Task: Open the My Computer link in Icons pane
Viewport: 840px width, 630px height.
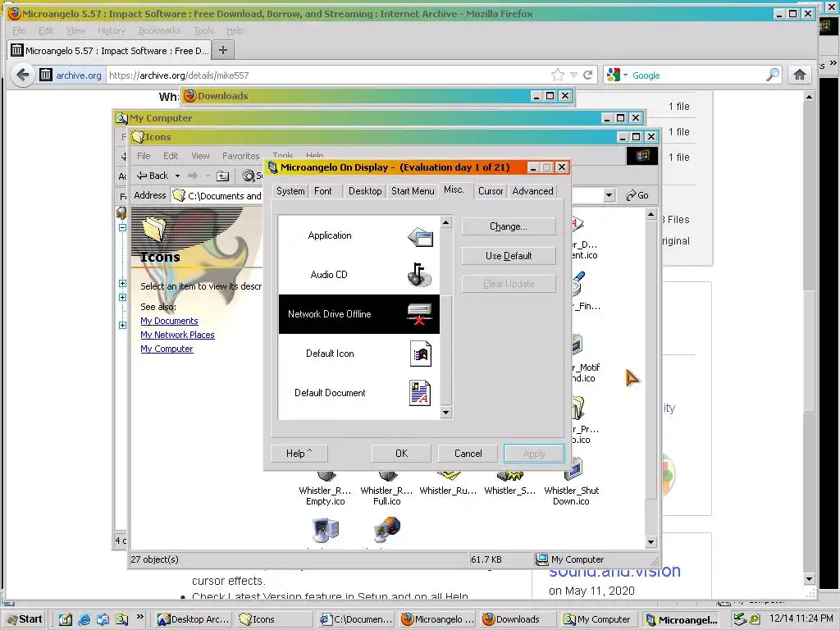Action: pyautogui.click(x=167, y=349)
